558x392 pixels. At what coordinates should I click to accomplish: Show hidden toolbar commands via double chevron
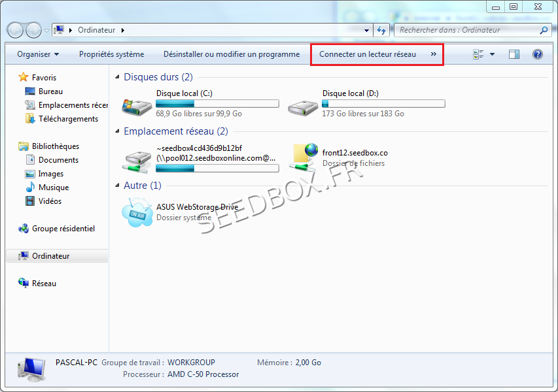tap(433, 54)
